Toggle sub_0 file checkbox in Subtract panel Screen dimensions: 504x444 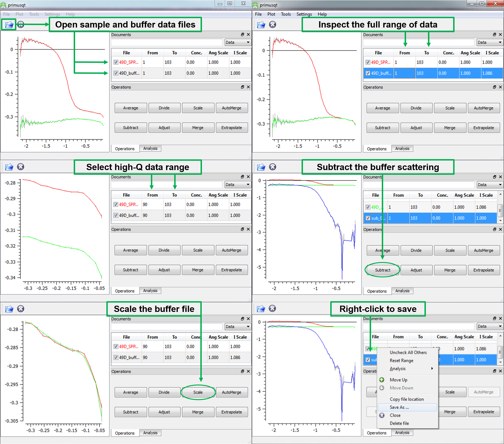[368, 218]
